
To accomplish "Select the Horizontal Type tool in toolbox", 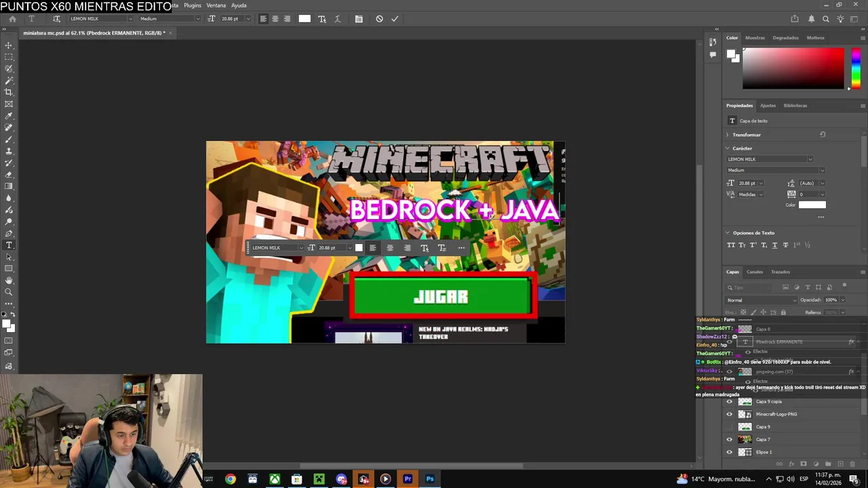I will [9, 245].
